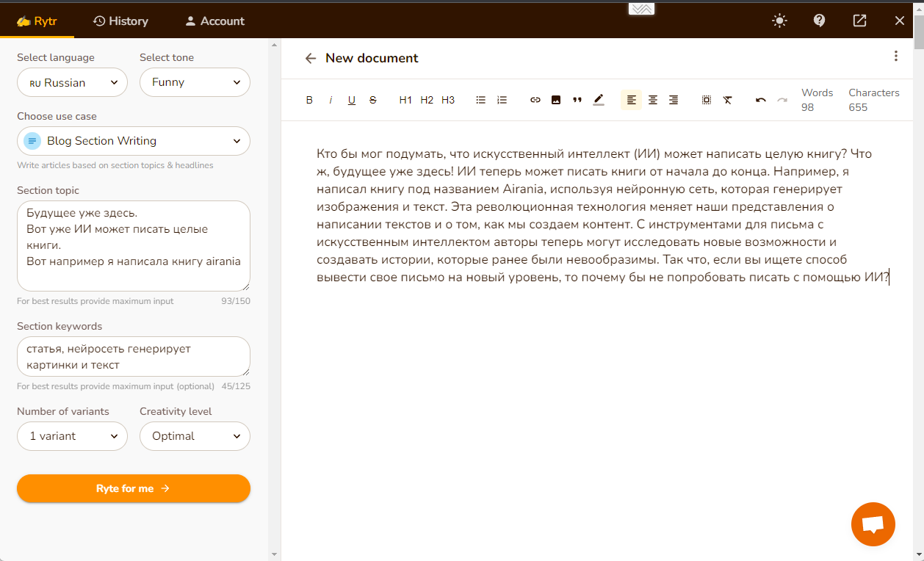924x561 pixels.
Task: Click the collapse handle at top center
Action: coord(641,9)
